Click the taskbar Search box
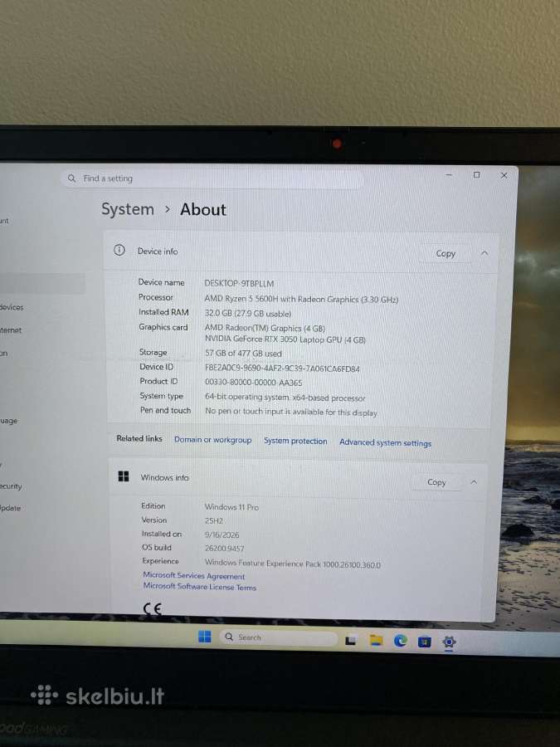This screenshot has width=560, height=747. (278, 637)
